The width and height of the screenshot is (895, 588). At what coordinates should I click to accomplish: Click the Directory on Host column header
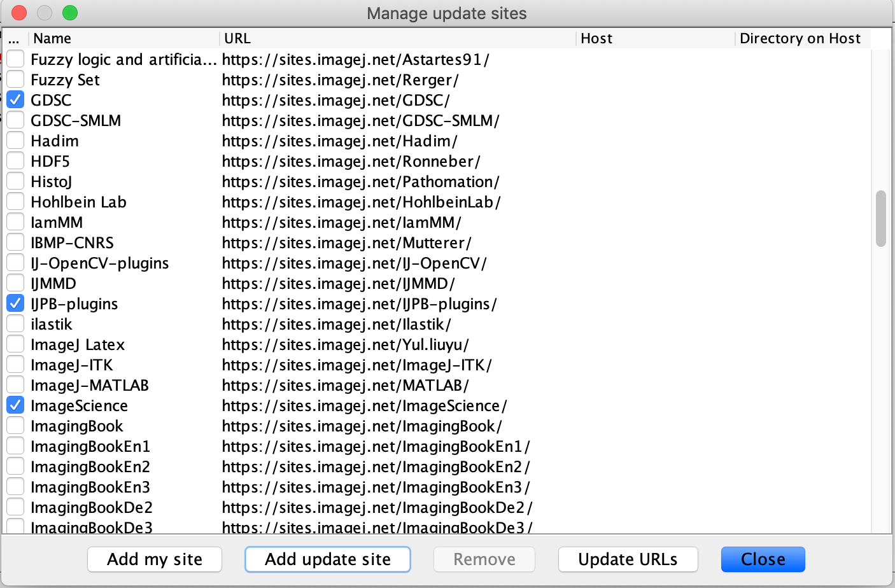(x=803, y=38)
